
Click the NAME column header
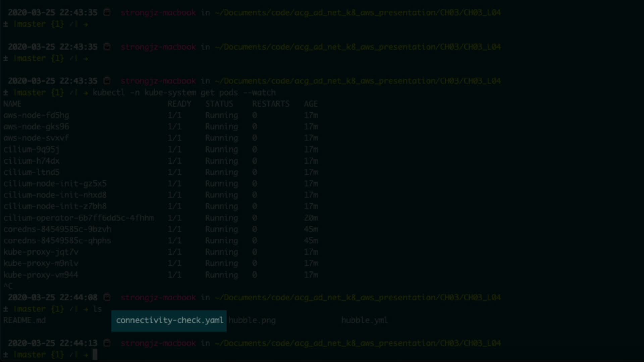click(x=13, y=104)
